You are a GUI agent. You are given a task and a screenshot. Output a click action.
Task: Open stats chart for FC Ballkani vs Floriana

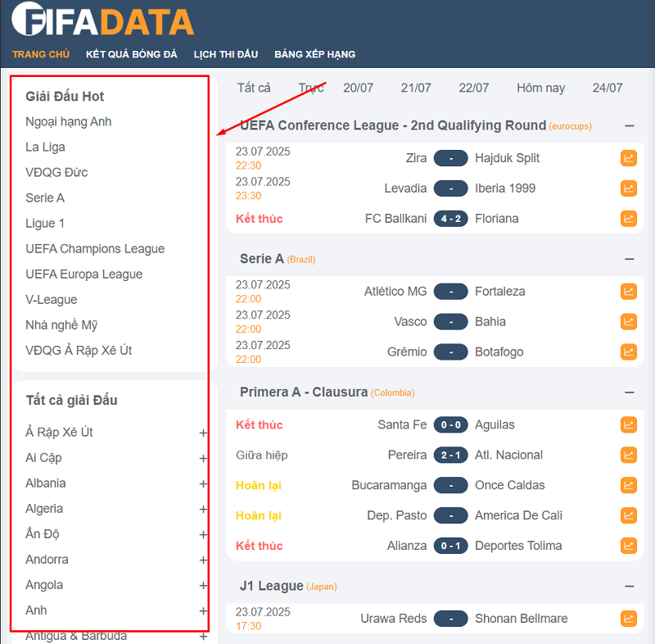click(628, 219)
